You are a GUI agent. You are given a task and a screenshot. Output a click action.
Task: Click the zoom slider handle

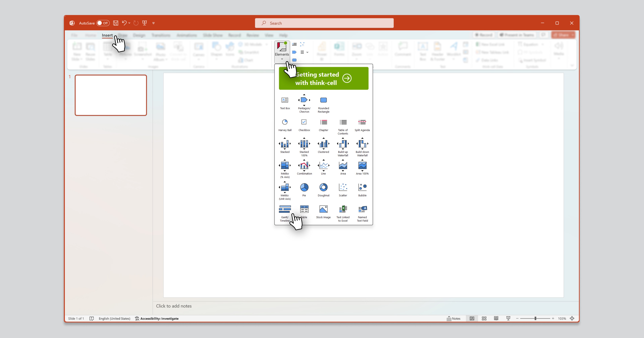(535, 318)
